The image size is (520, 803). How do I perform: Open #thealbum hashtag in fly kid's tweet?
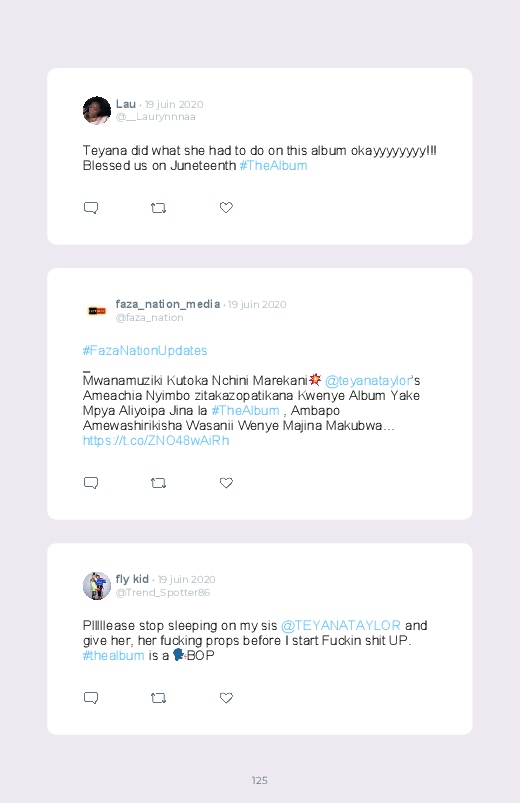pos(114,656)
